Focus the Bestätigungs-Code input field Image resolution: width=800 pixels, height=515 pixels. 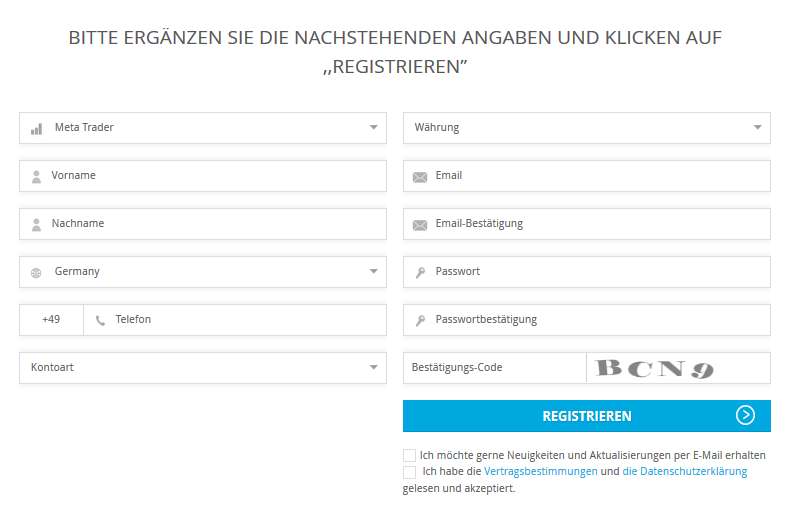[494, 368]
